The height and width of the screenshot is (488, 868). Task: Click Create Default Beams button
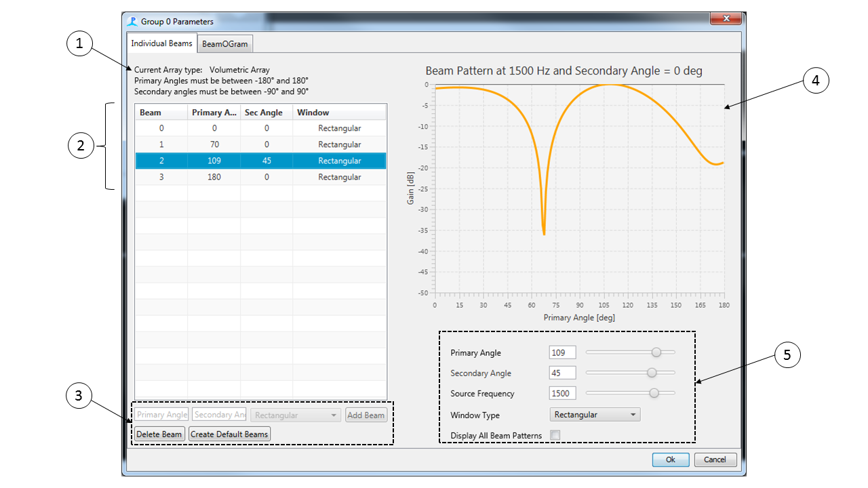pyautogui.click(x=229, y=434)
